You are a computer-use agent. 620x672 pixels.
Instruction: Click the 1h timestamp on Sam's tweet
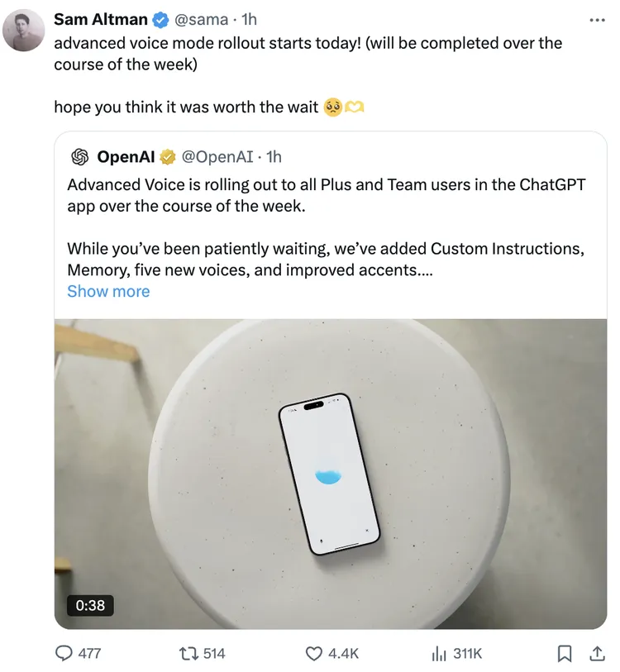click(x=249, y=20)
